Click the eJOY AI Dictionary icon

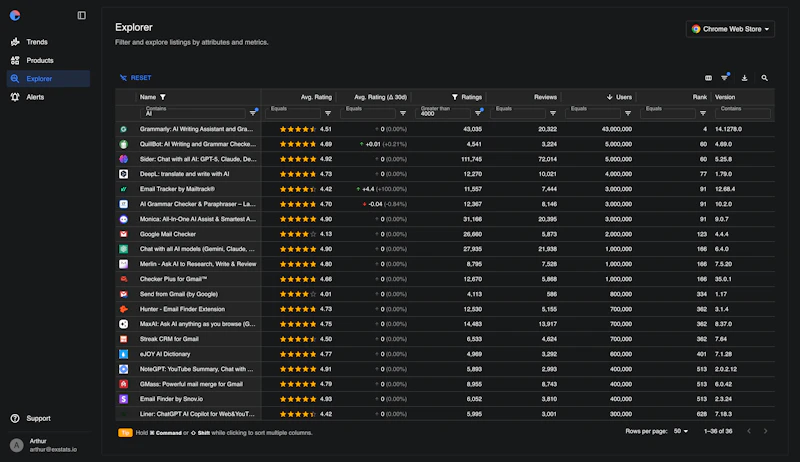(x=123, y=354)
